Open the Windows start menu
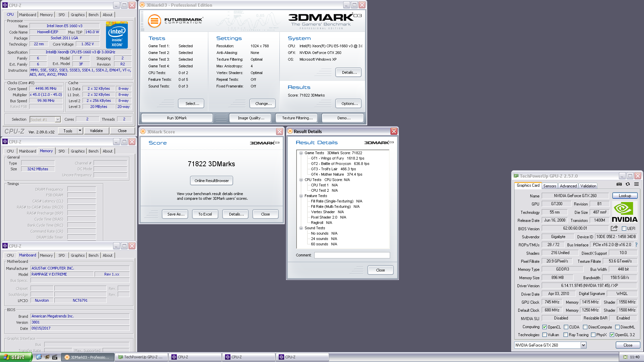The width and height of the screenshot is (644, 362). [15, 357]
